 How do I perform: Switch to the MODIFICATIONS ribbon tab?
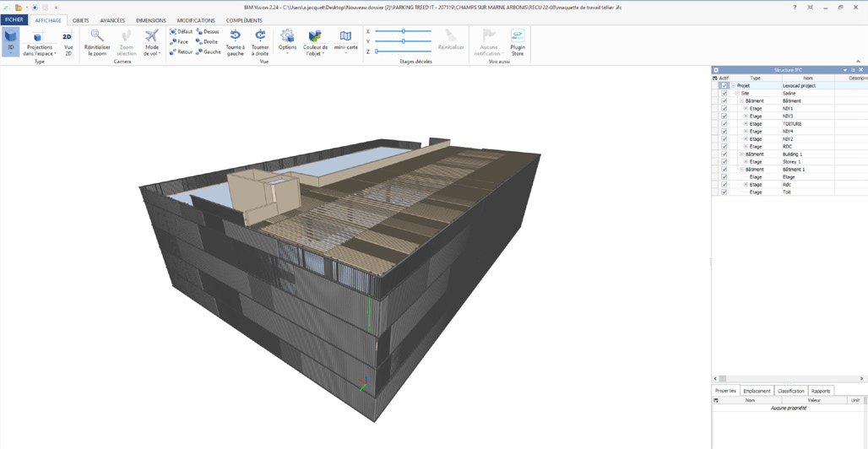pyautogui.click(x=196, y=20)
